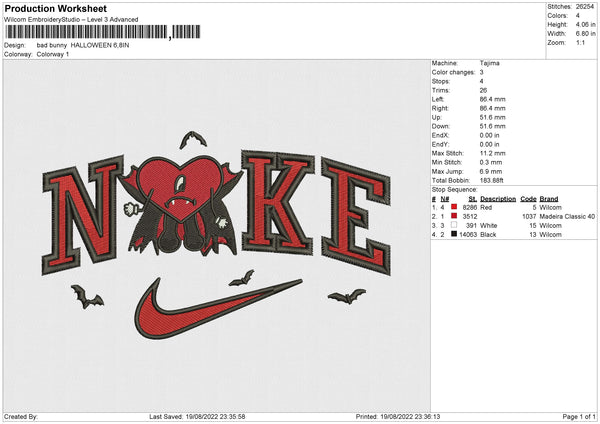Click the bat above the heart character
600x424 pixels.
coord(193,140)
